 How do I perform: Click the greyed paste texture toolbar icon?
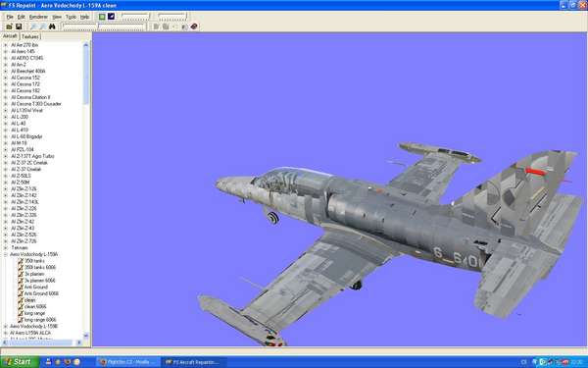coord(166,26)
